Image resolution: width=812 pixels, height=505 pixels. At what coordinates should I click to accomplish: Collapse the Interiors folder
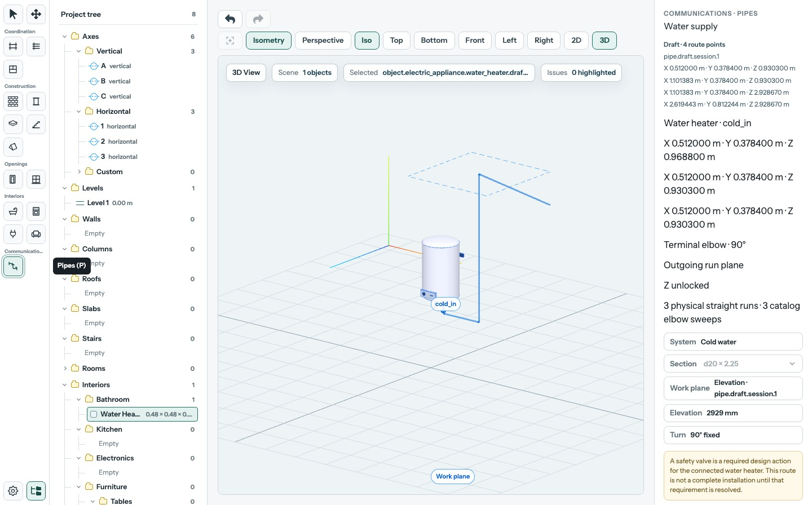65,385
